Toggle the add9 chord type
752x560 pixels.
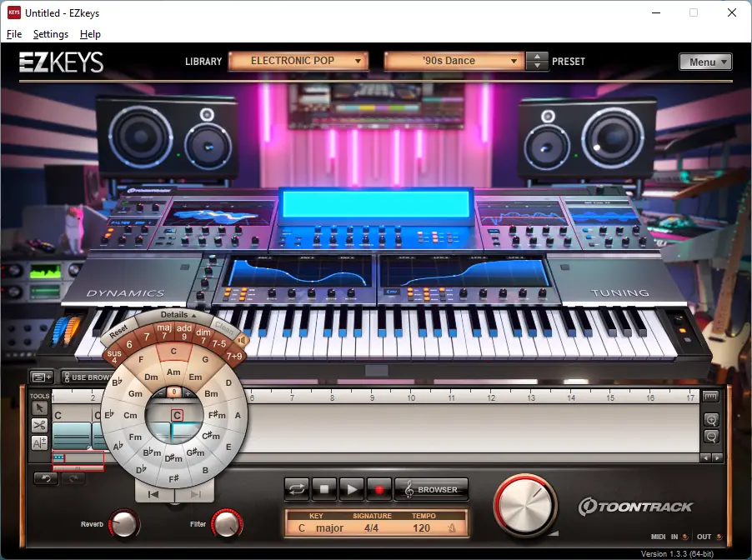184,332
